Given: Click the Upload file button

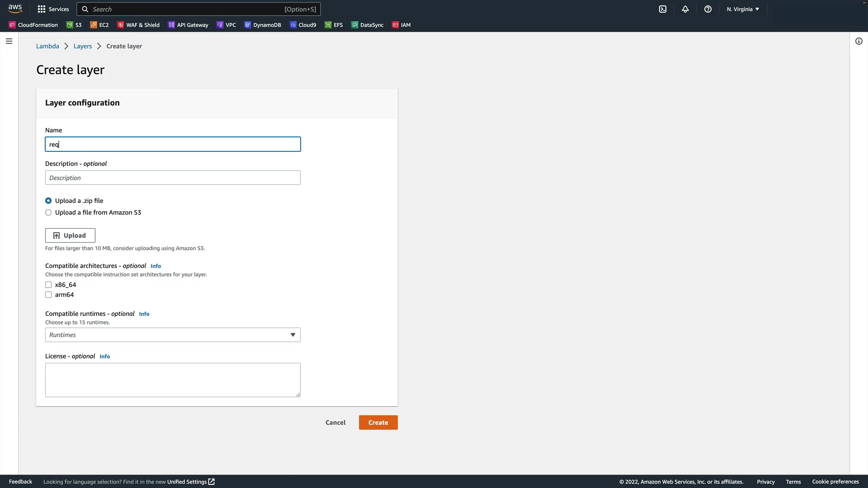Looking at the screenshot, I should click(x=70, y=235).
